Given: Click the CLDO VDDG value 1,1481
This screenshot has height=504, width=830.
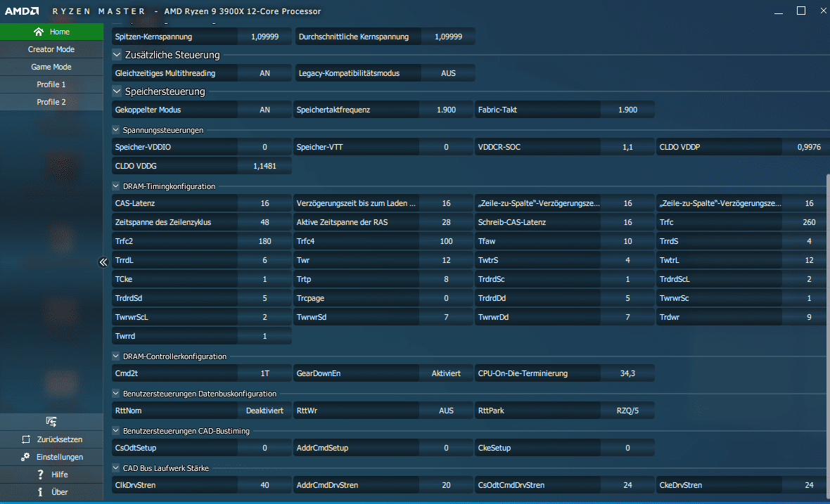Looking at the screenshot, I should click(x=264, y=166).
